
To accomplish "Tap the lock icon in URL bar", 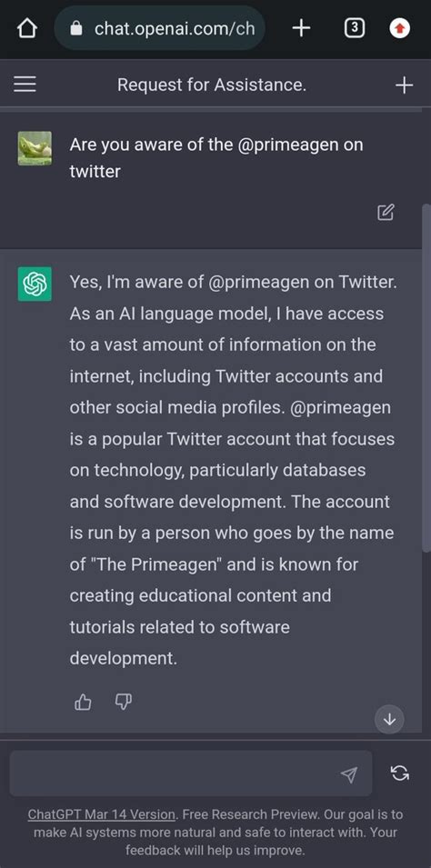I will [77, 28].
